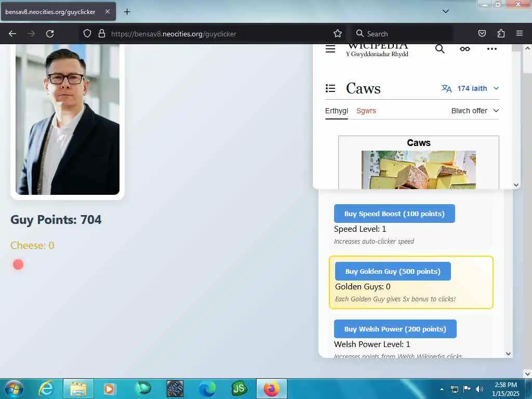Screen dimensions: 532x399
Task: Open the Wicipedia main menu hamburger
Action: (x=330, y=49)
